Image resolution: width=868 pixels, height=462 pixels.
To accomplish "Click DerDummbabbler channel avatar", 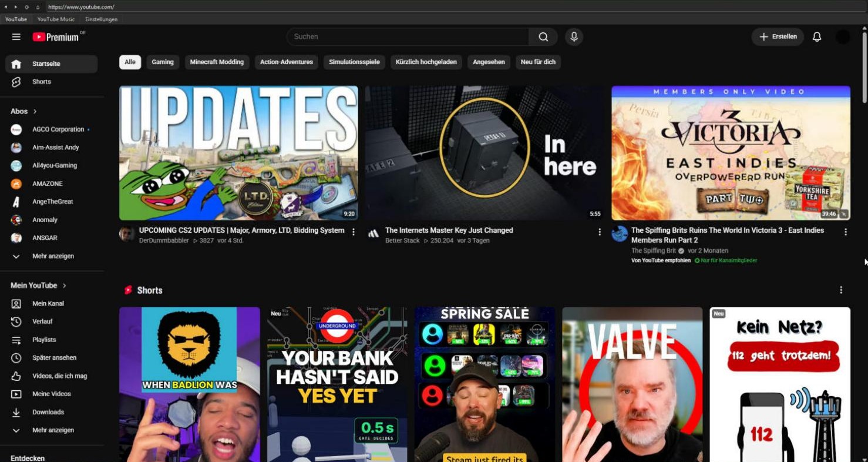I will (x=127, y=234).
